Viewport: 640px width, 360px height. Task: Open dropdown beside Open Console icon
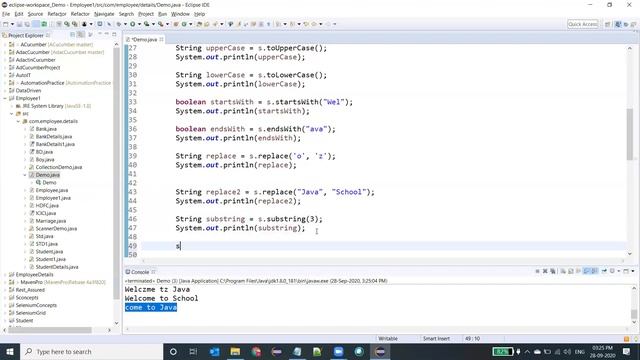tap(633, 271)
